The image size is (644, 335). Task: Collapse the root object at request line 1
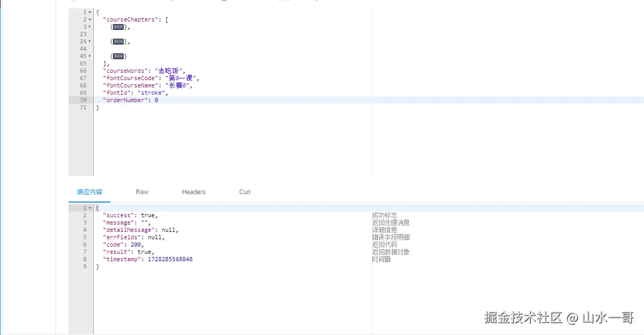click(x=90, y=12)
